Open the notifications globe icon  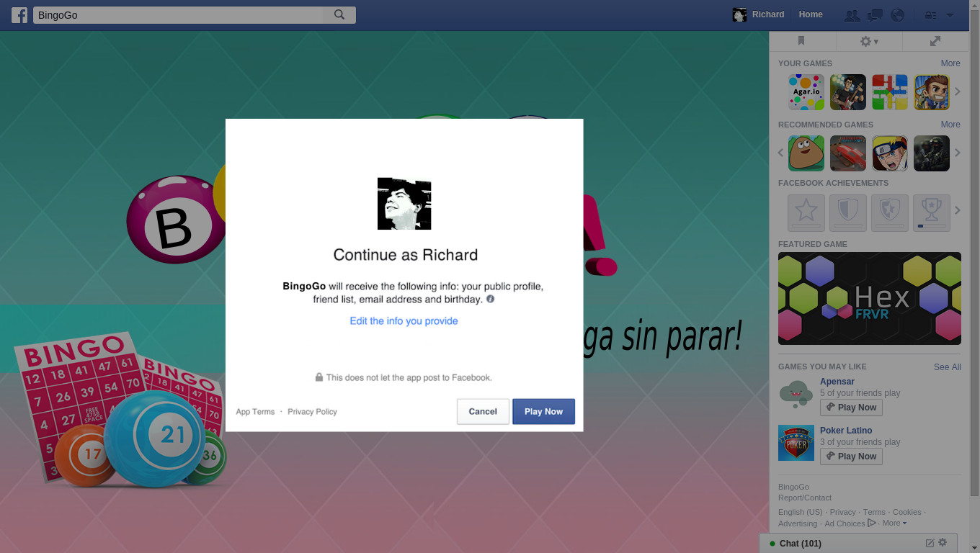(x=897, y=15)
